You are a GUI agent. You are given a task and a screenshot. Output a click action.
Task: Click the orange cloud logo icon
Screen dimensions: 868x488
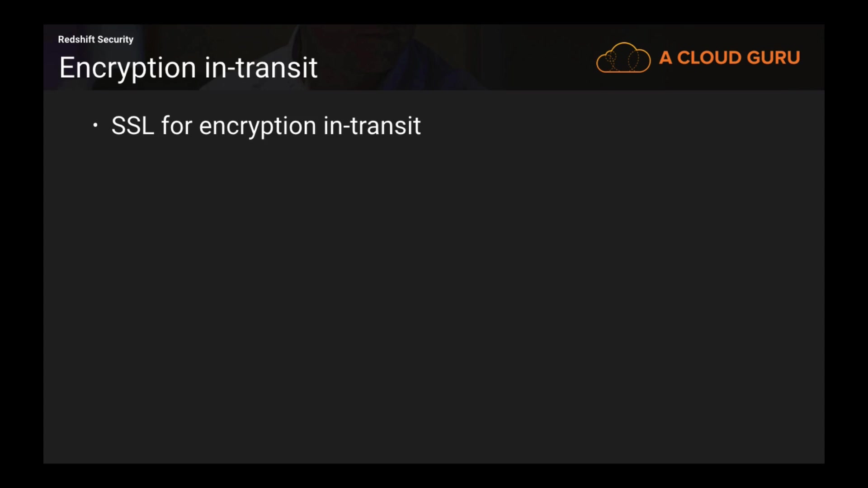(x=623, y=58)
